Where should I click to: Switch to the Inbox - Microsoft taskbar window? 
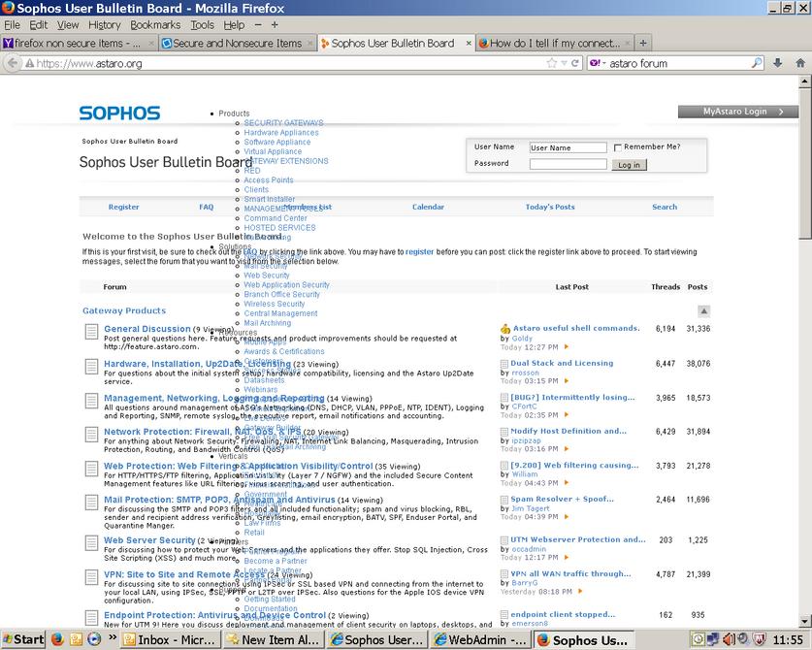(171, 639)
